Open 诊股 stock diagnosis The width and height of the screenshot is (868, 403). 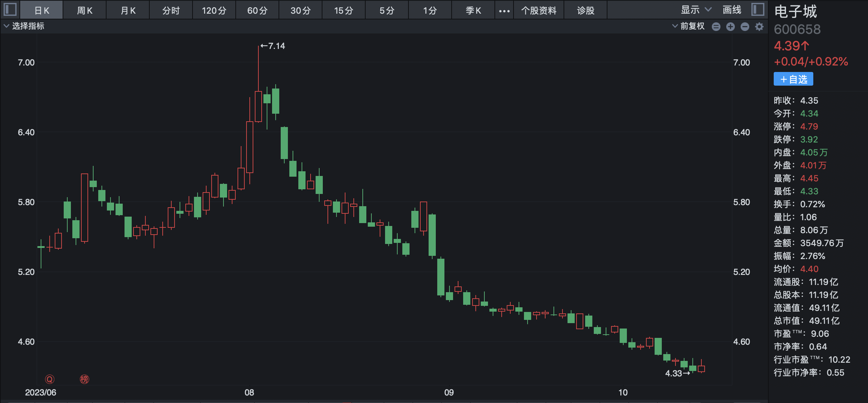tap(586, 11)
